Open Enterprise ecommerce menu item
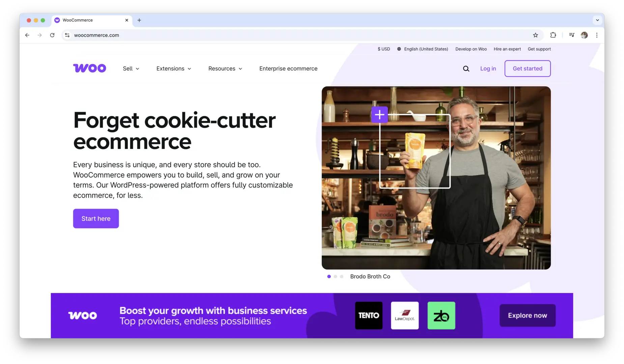 (x=288, y=68)
